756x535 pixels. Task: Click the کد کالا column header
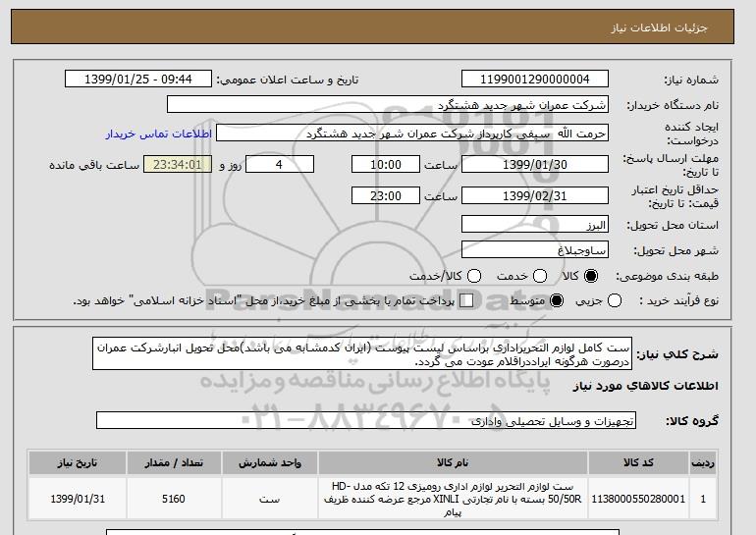(638, 462)
